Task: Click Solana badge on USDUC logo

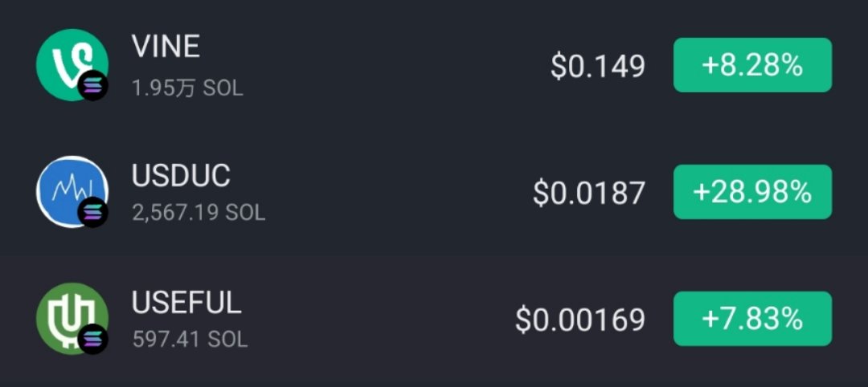Action: click(93, 212)
